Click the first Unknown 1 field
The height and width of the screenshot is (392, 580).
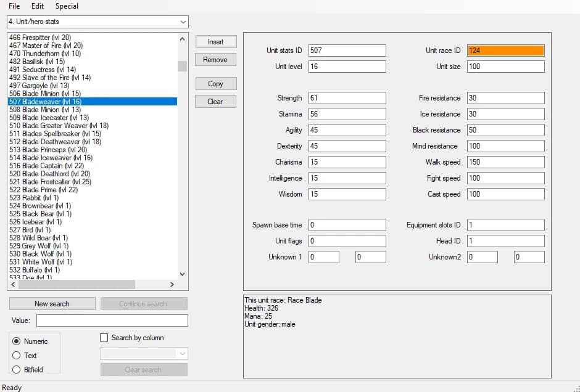[x=324, y=257]
